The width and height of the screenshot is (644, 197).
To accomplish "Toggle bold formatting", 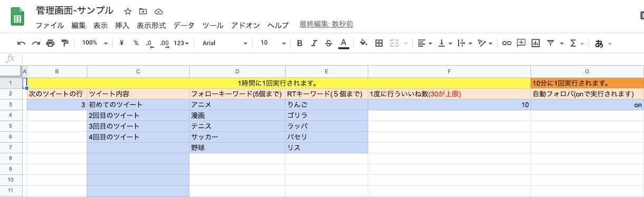I will click(x=299, y=43).
